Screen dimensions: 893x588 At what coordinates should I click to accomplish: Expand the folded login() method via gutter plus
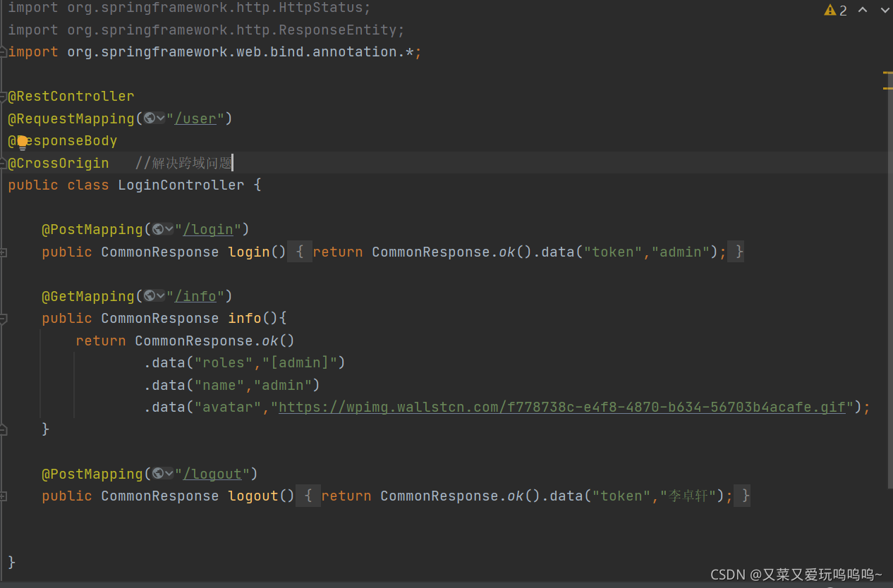[4, 252]
